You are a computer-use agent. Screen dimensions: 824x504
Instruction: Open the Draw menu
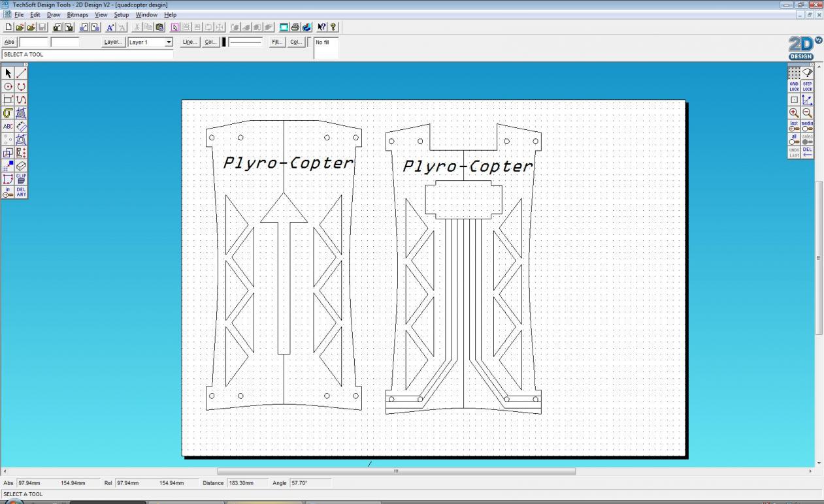54,14
